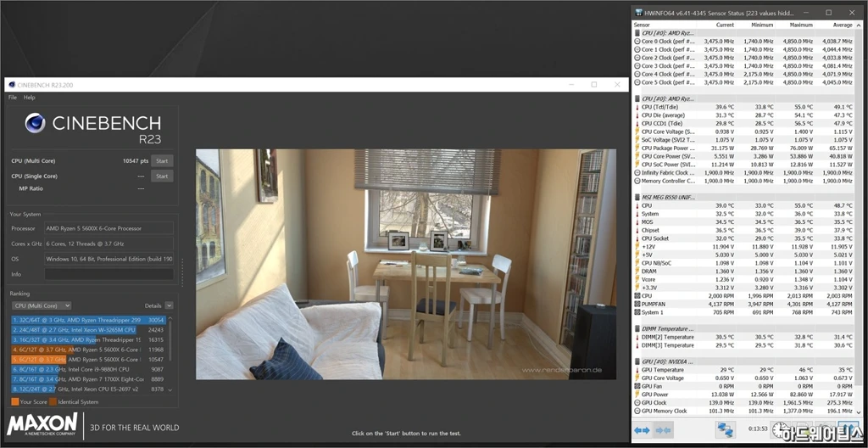Click the 10547 pts multi core score
Viewport: 868px width, 448px height.
pyautogui.click(x=136, y=161)
